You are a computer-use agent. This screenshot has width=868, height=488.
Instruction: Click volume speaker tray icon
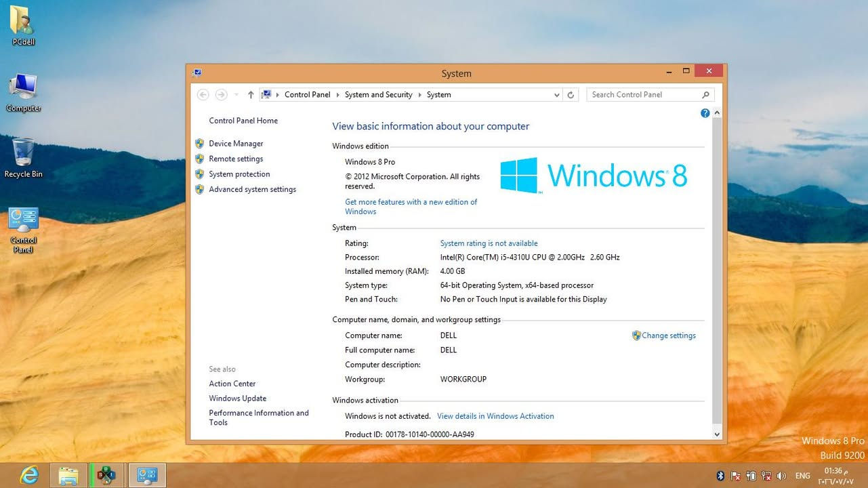(781, 476)
